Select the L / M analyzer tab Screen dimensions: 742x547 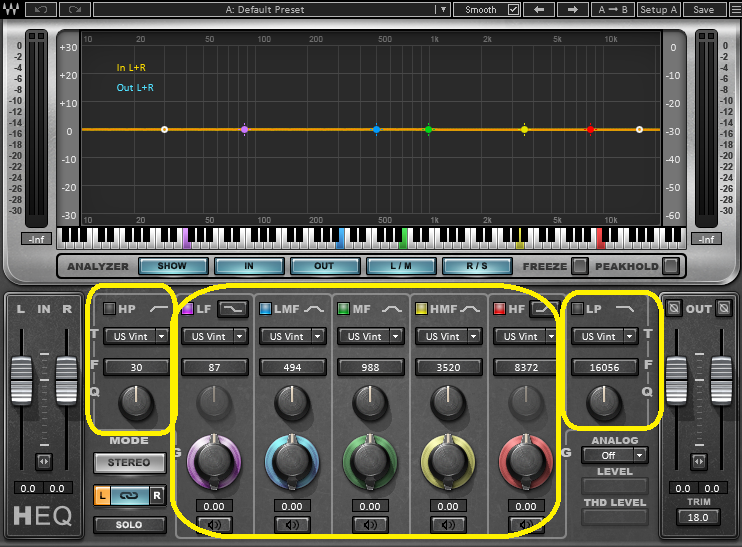pyautogui.click(x=399, y=266)
